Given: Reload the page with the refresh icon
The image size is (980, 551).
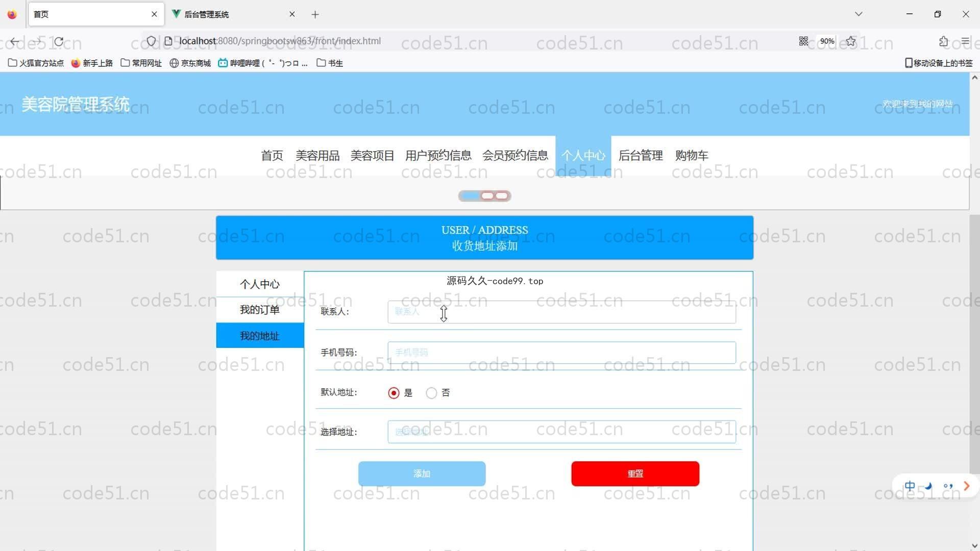Looking at the screenshot, I should (x=59, y=41).
